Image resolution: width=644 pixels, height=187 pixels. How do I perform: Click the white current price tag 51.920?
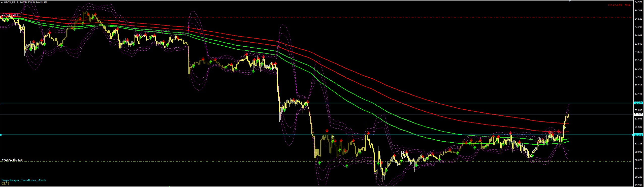pyautogui.click(x=639, y=114)
